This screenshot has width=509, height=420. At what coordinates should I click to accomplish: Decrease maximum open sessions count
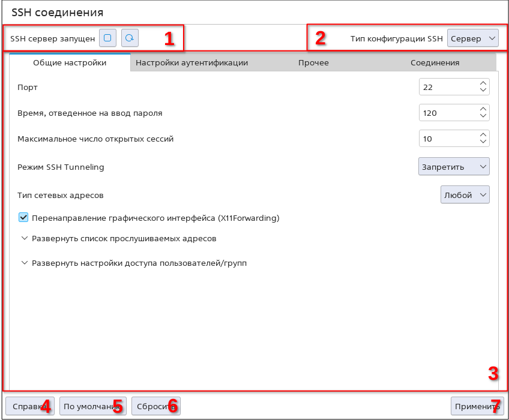point(483,142)
